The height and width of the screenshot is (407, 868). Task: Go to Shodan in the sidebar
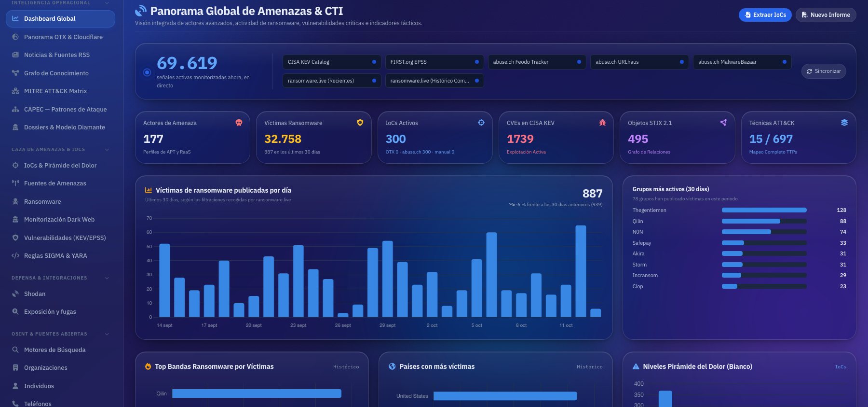pos(60,294)
